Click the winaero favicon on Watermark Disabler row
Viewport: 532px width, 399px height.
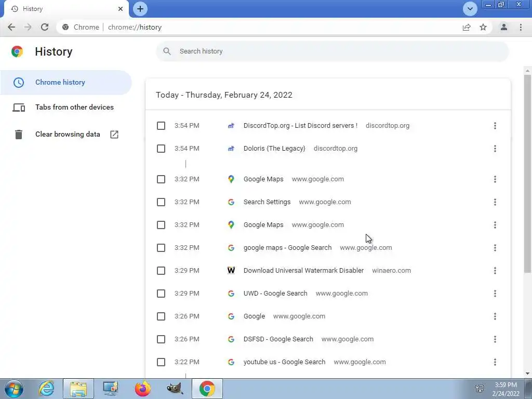pyautogui.click(x=231, y=270)
